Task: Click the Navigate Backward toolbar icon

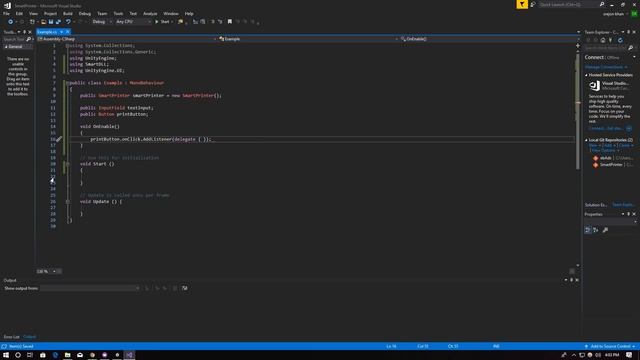Action: pyautogui.click(x=11, y=22)
